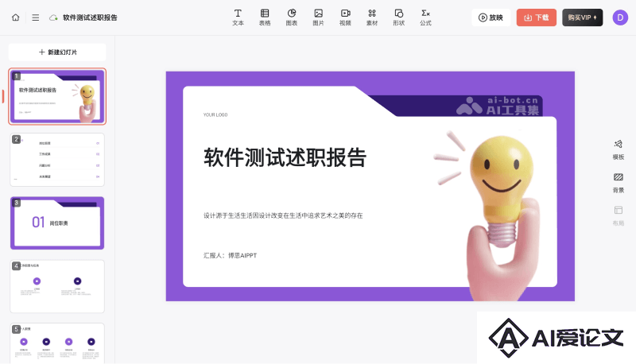Add a slide with 新建幻灯片
Viewport: 636px width, 364px height.
tap(57, 52)
